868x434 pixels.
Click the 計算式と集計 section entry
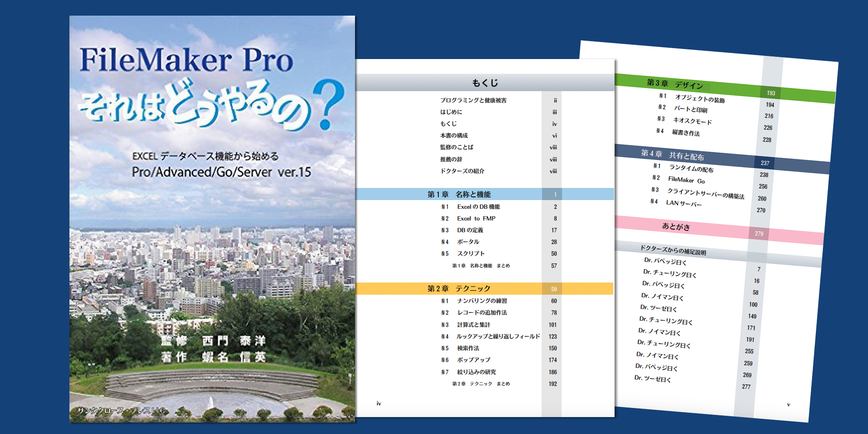(x=473, y=325)
